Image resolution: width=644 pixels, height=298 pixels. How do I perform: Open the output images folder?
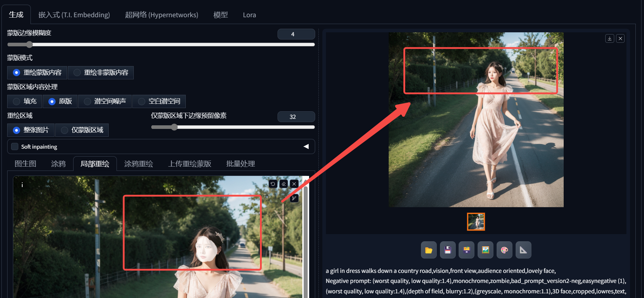point(428,250)
